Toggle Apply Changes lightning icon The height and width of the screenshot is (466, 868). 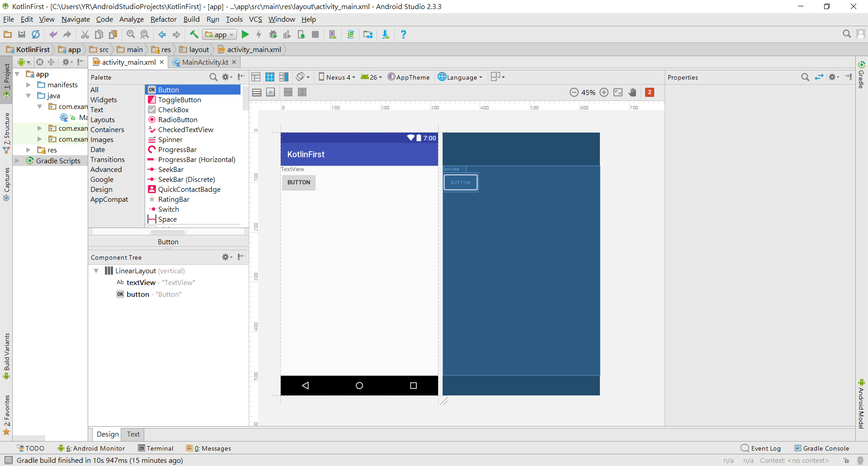coord(259,34)
